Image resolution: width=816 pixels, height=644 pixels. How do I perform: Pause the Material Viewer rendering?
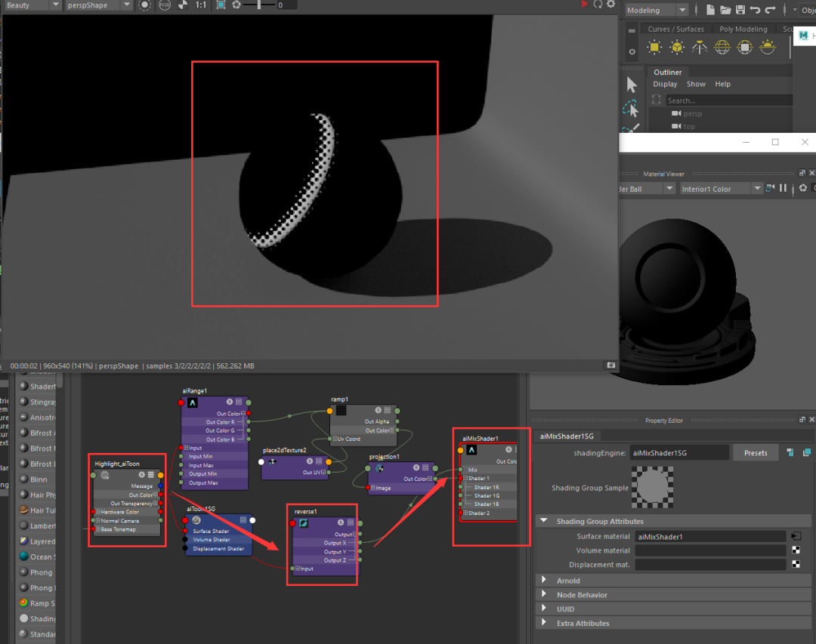[x=784, y=188]
